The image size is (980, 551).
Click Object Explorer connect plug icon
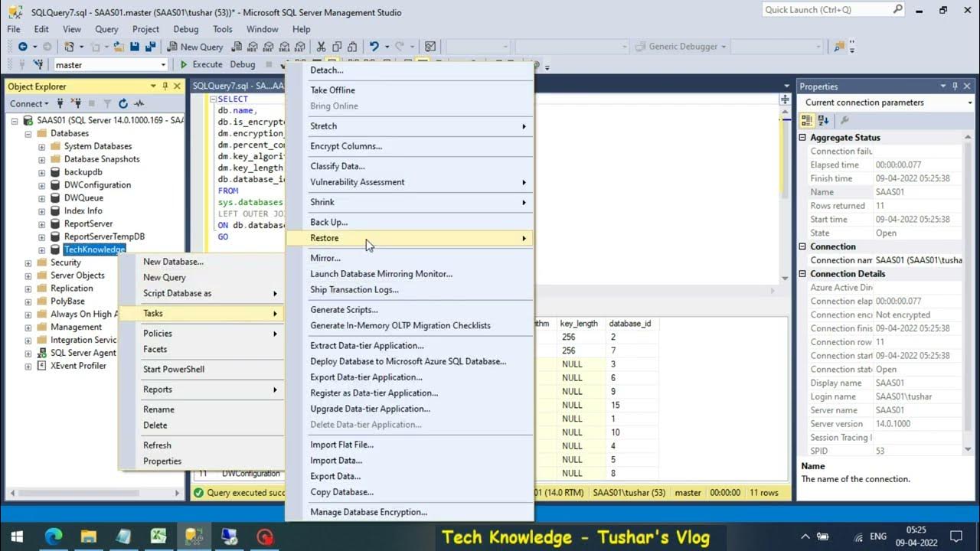click(60, 103)
